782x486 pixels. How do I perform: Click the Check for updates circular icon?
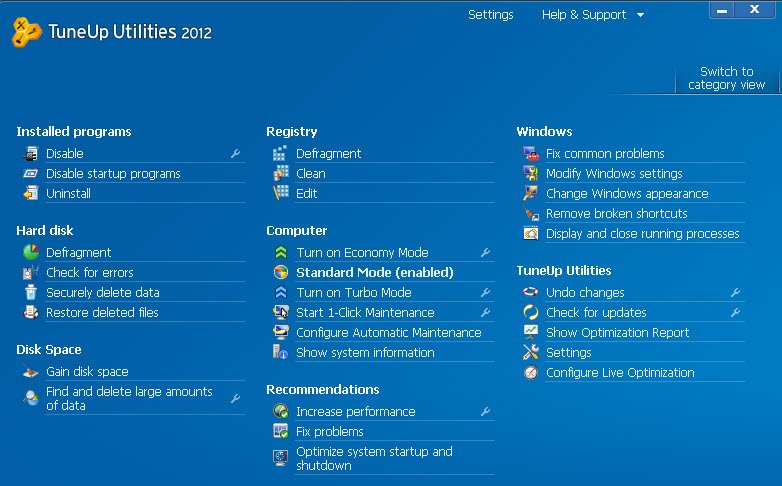531,312
